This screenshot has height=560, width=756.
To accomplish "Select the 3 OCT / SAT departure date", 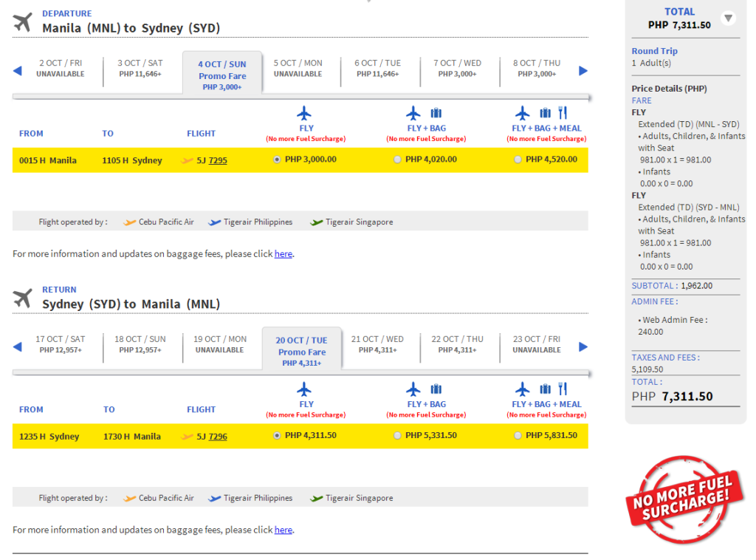I will coord(140,68).
